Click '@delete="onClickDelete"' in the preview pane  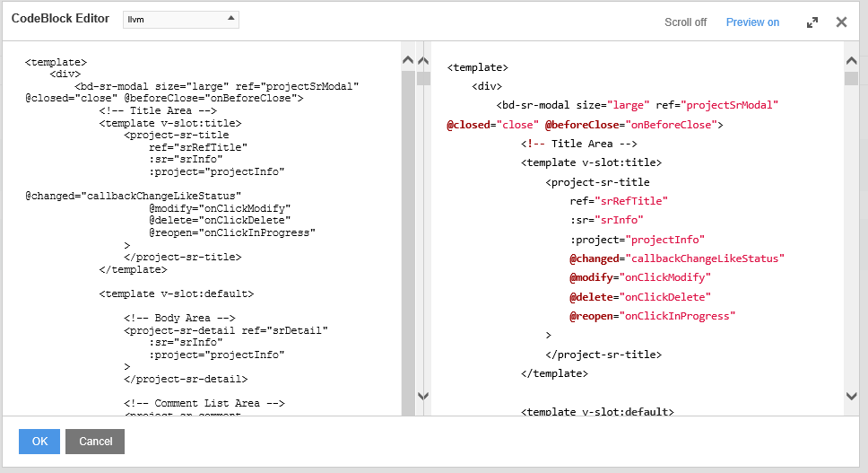(640, 297)
